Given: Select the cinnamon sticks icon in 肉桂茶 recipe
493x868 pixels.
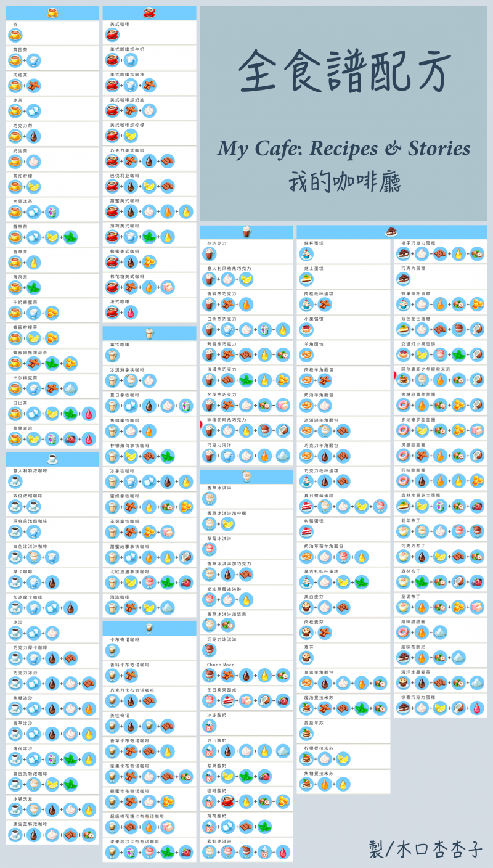Looking at the screenshot, I should [x=33, y=85].
